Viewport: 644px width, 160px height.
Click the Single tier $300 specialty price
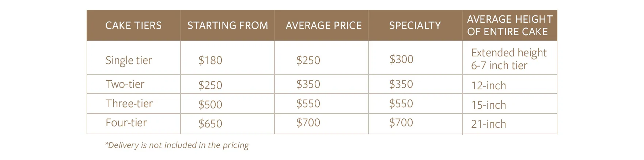click(x=401, y=59)
